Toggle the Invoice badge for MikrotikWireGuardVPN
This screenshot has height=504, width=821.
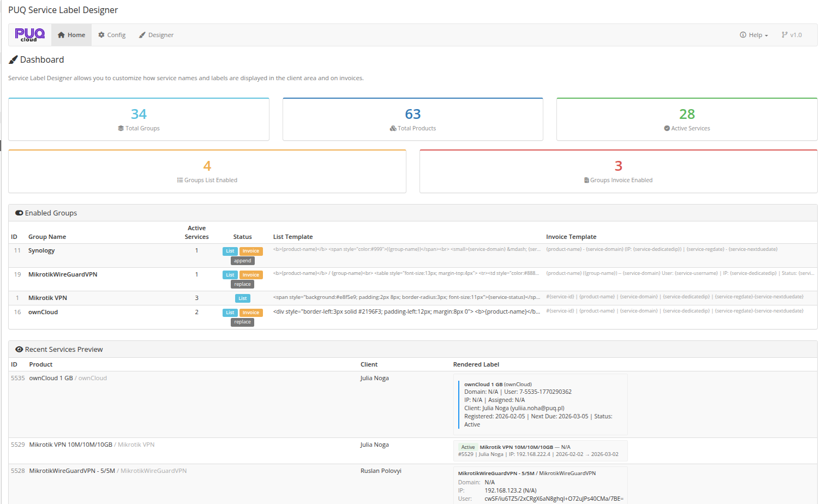[250, 274]
